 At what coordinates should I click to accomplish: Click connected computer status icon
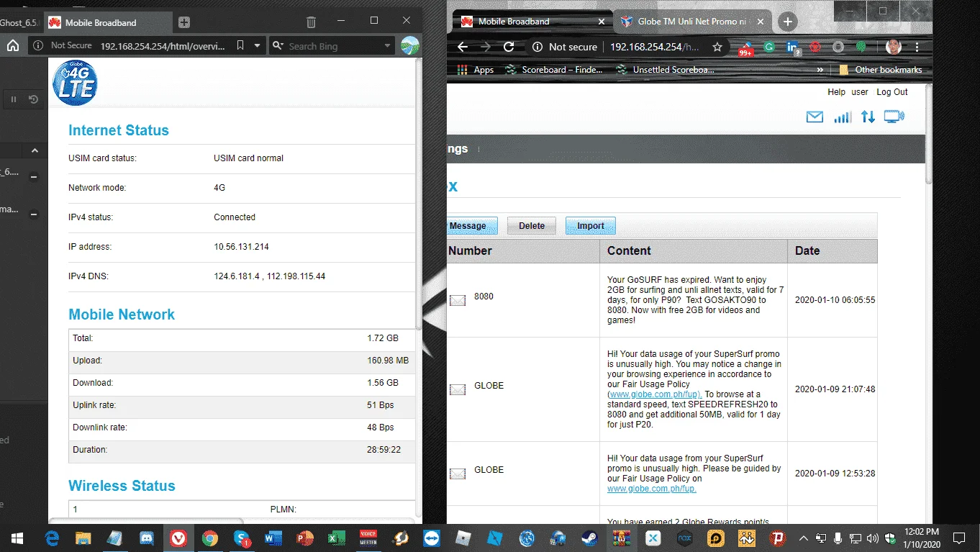click(894, 117)
